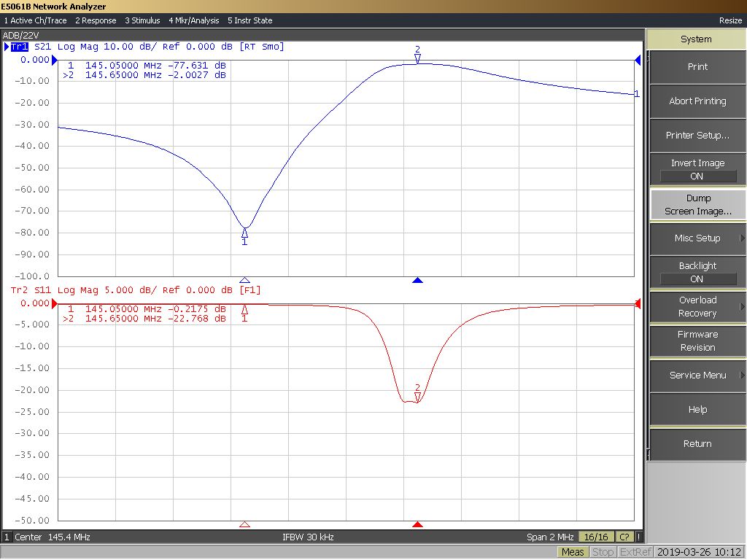Open the Instr State menu

point(250,20)
